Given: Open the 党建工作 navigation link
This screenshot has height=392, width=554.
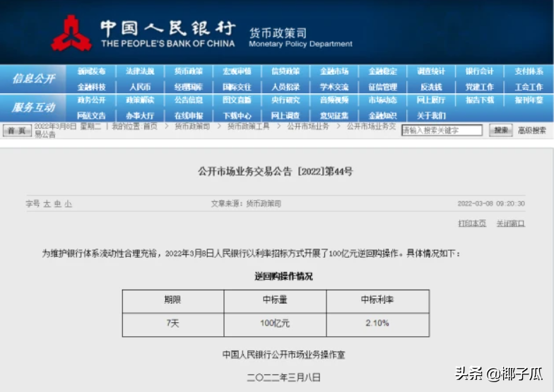Looking at the screenshot, I should point(479,87).
